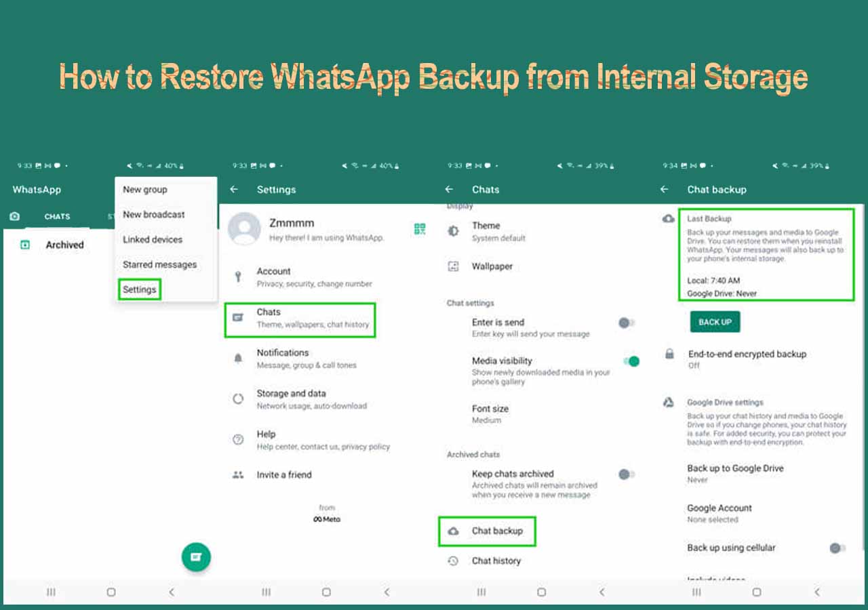Open Chat backup option
The image size is (868, 610).
[487, 531]
